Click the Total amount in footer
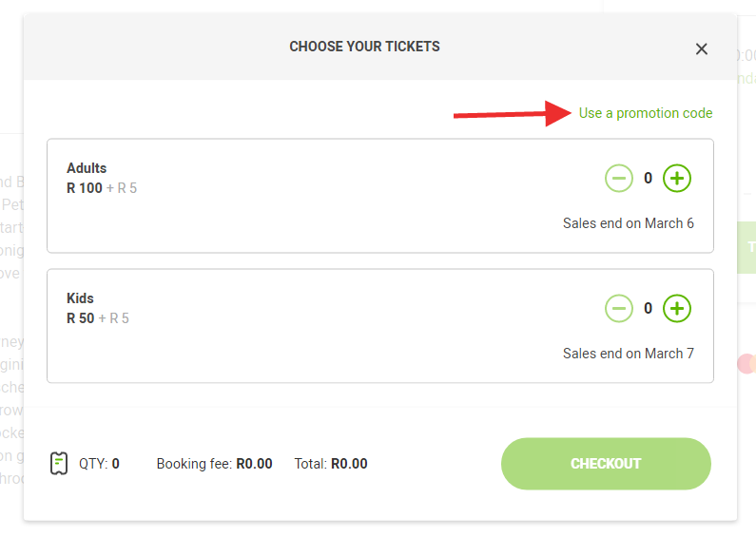The height and width of the screenshot is (537, 756). coord(349,464)
